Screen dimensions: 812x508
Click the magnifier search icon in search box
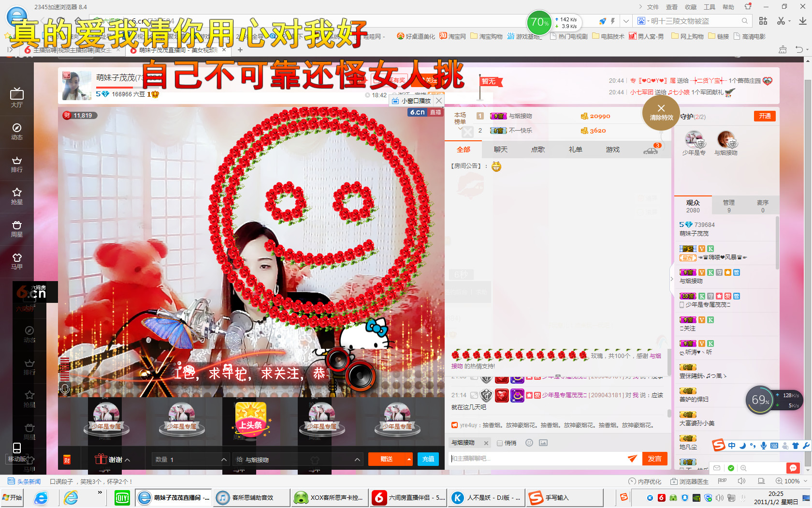(745, 21)
